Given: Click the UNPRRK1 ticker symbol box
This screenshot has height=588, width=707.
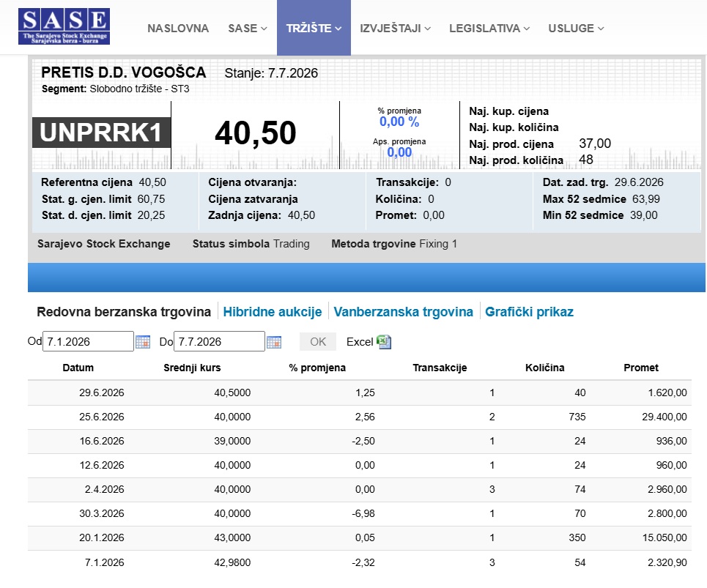Looking at the screenshot, I should (x=101, y=133).
